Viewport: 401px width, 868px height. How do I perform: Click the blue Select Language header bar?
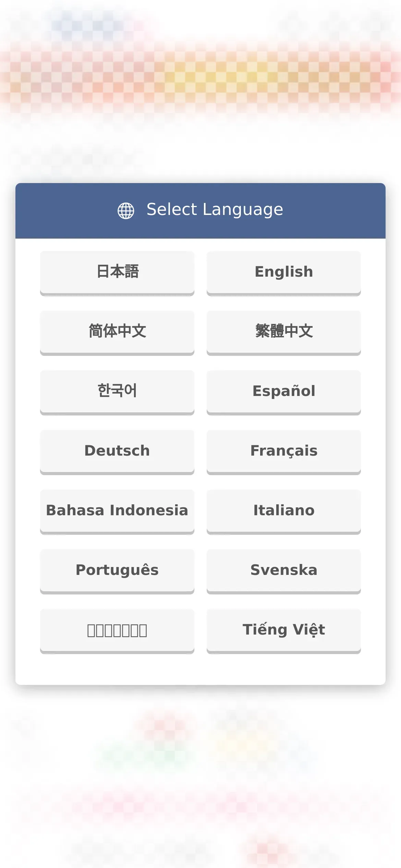pyautogui.click(x=200, y=211)
